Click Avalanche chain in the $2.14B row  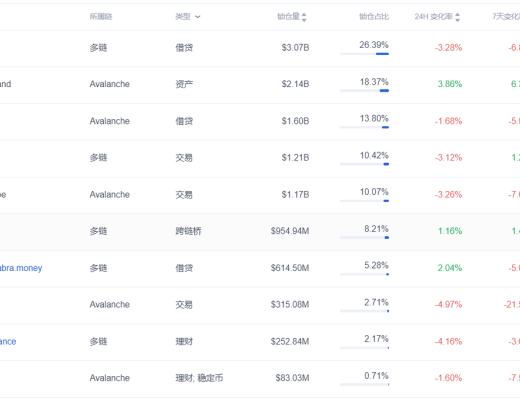[109, 84]
